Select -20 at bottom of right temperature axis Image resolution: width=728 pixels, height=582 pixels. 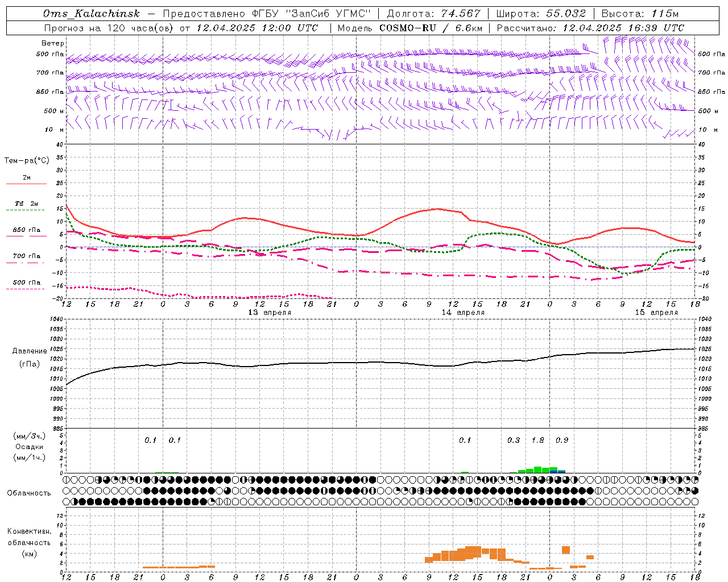[703, 298]
